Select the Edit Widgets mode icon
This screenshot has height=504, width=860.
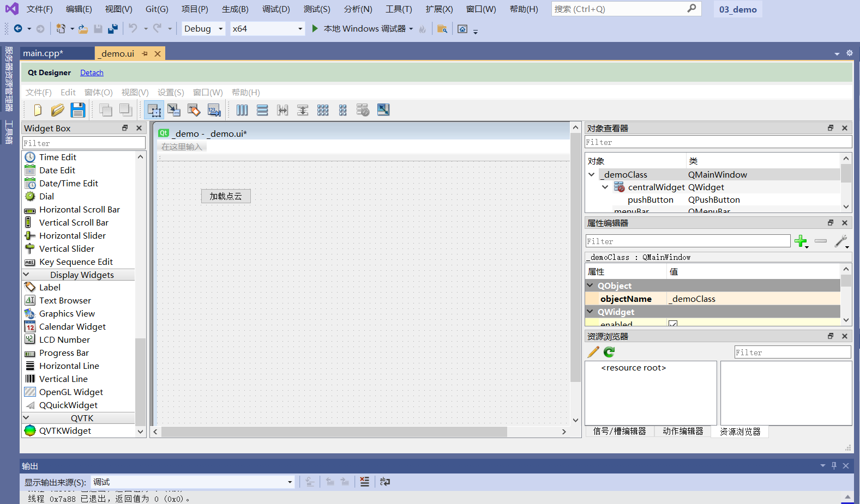click(x=154, y=110)
